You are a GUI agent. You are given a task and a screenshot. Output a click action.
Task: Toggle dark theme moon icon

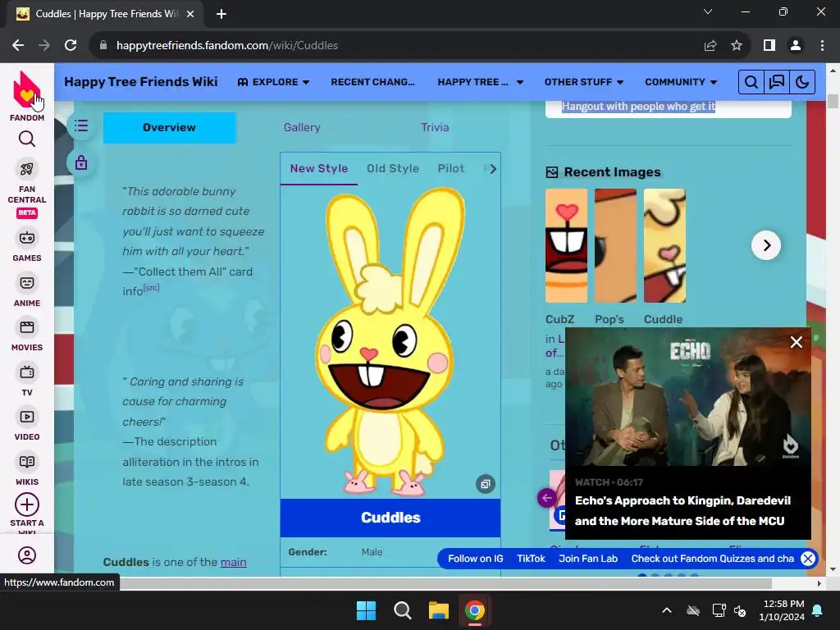(802, 82)
